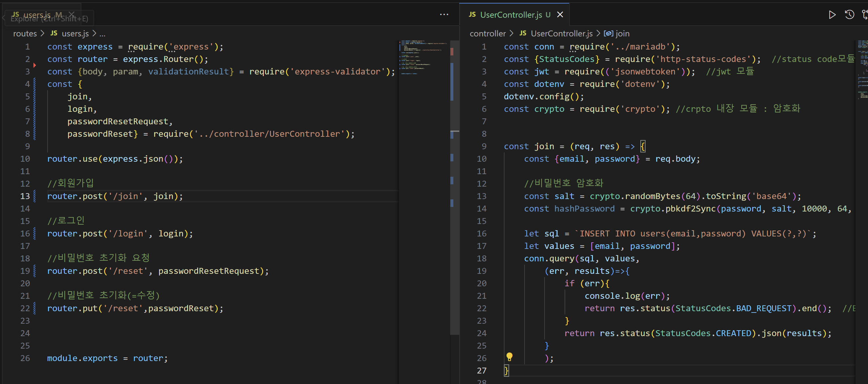Click the text router.post('/reset', passwordResetRequest);

click(x=158, y=271)
